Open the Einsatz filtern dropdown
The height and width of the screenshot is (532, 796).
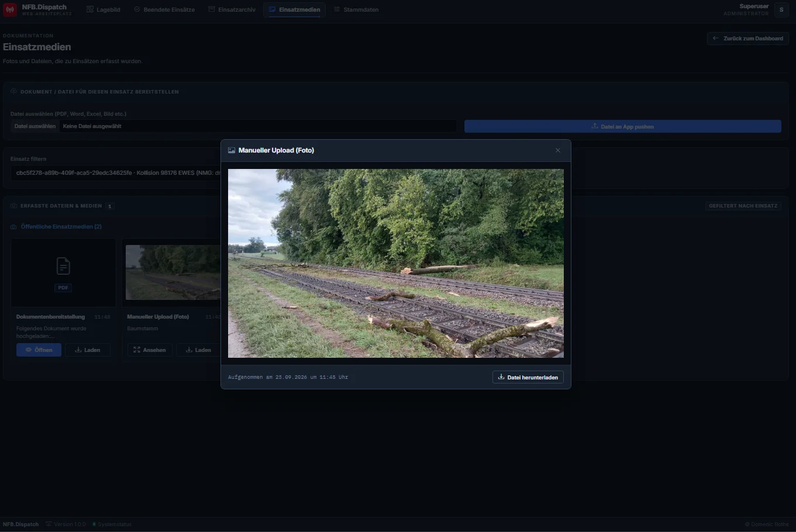click(116, 173)
